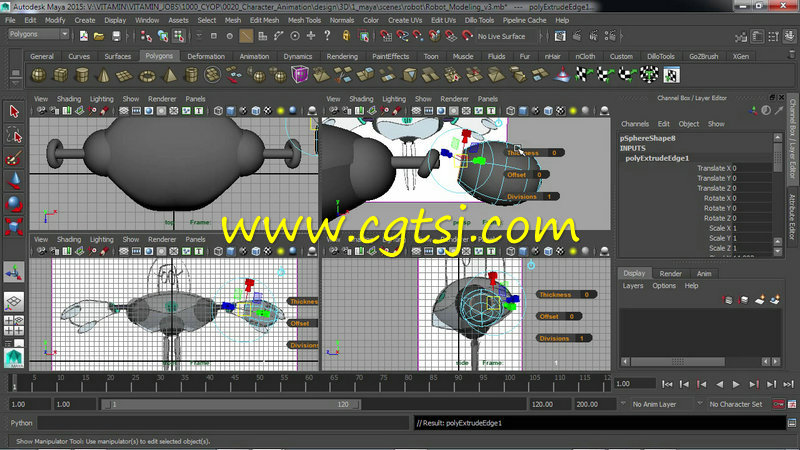Select the Paint Selection tool
800x450 pixels.
14,158
